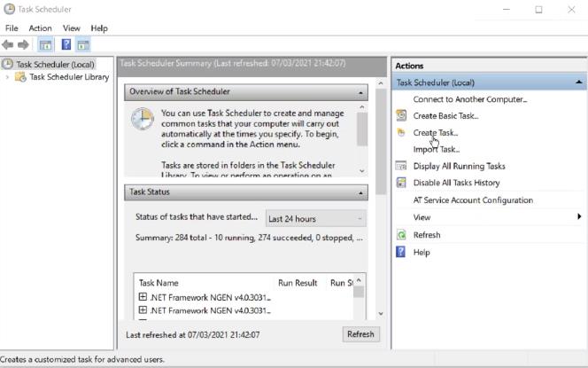Click scroll-down arrow in Overview text box
Viewport: 588px width, 368px height.
362,171
